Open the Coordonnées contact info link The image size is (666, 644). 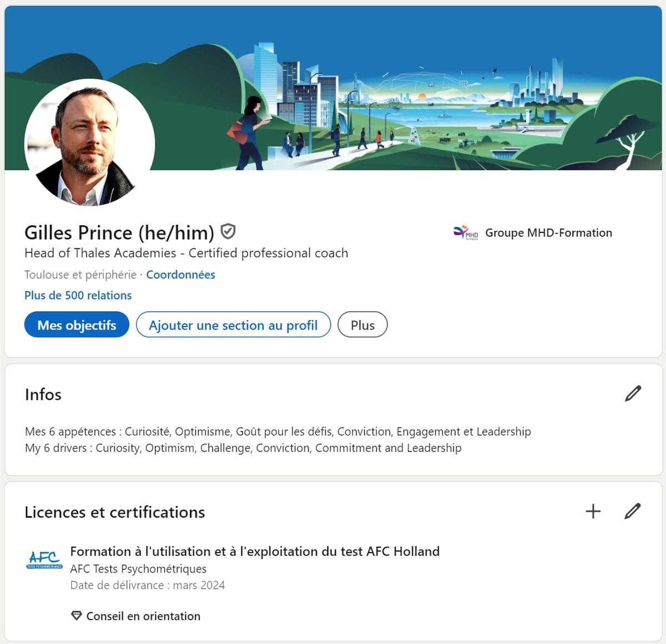click(180, 275)
